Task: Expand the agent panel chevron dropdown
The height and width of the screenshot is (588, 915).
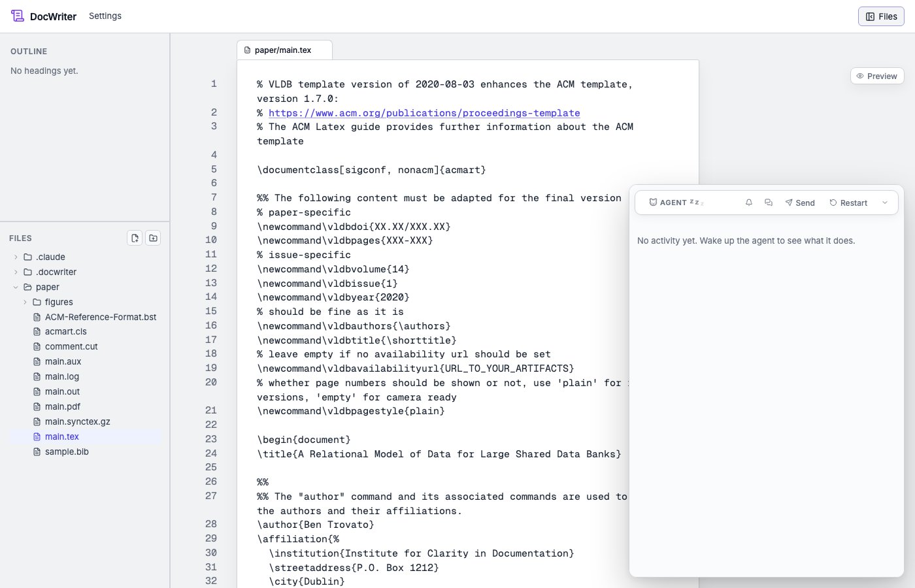Action: (885, 203)
